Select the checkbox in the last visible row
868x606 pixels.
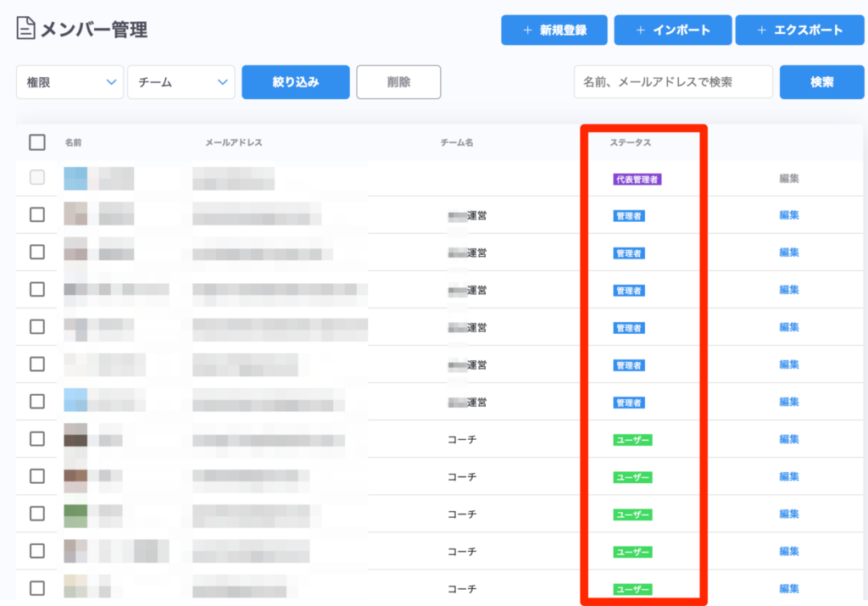(x=37, y=588)
